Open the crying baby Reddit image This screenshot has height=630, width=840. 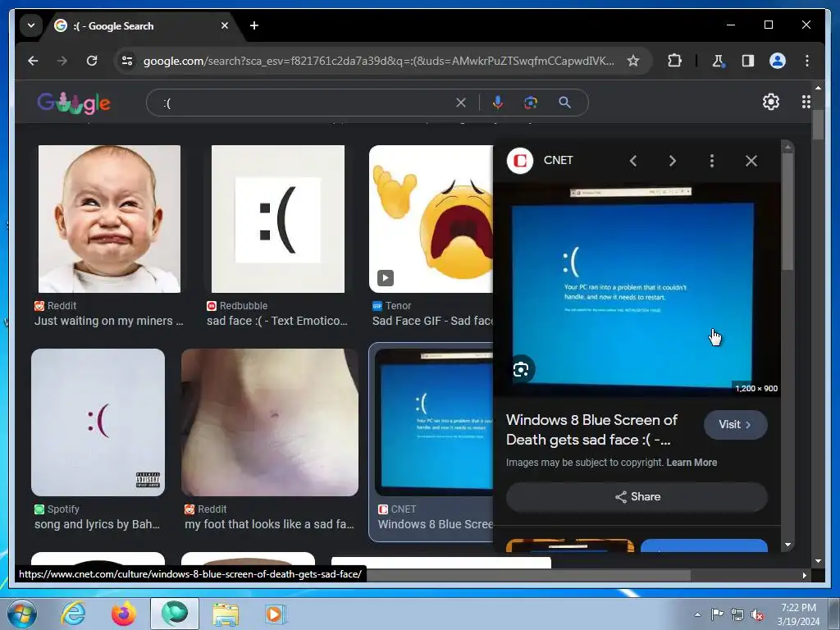pos(109,219)
